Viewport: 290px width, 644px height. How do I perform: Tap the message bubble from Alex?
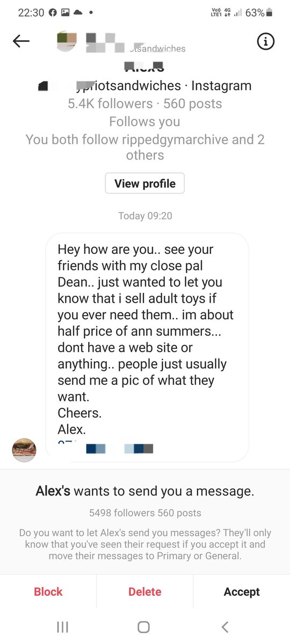[x=147, y=347]
